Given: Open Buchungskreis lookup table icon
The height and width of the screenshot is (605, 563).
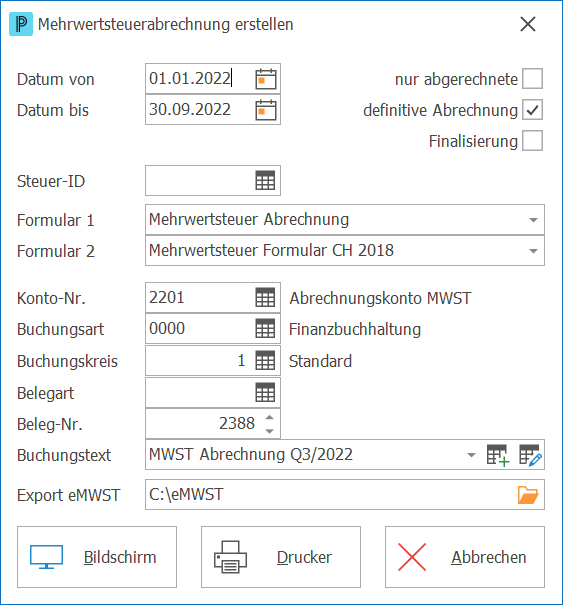Looking at the screenshot, I should tap(265, 361).
